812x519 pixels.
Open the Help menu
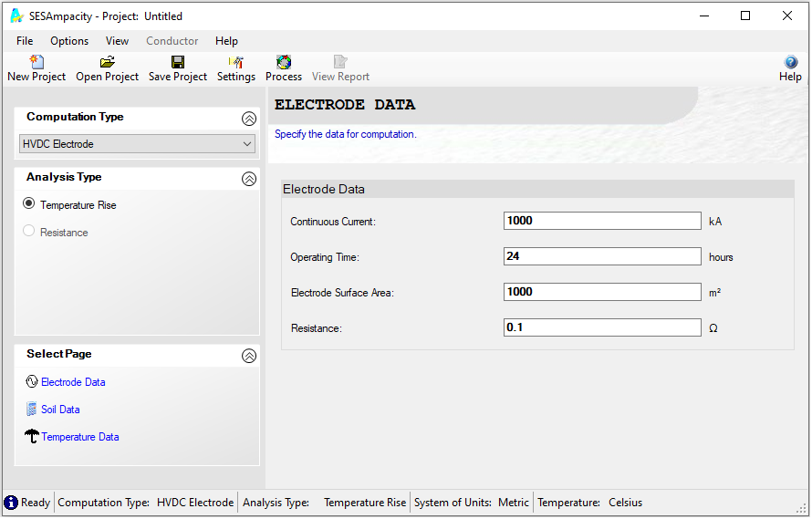tap(226, 41)
